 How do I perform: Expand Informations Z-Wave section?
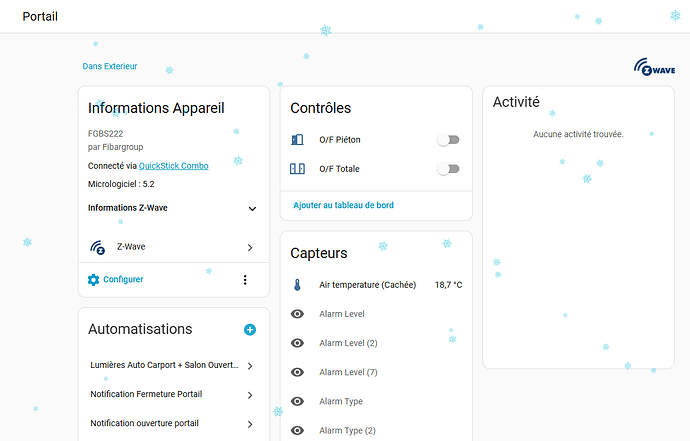[x=251, y=209]
